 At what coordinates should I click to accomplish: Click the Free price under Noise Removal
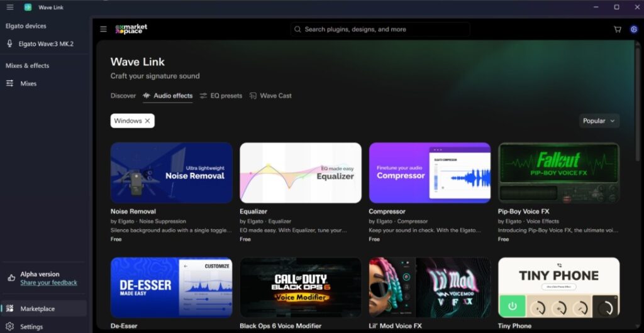pos(116,239)
